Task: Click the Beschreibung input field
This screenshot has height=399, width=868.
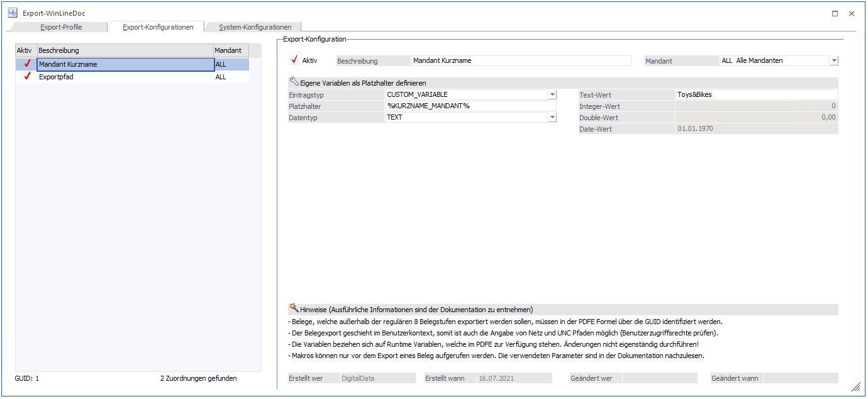Action: [520, 61]
